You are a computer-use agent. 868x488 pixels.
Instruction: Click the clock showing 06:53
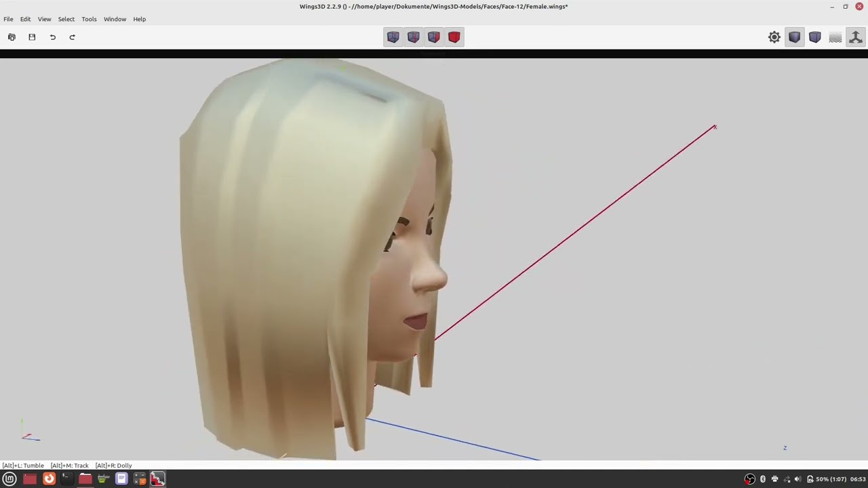(x=858, y=479)
